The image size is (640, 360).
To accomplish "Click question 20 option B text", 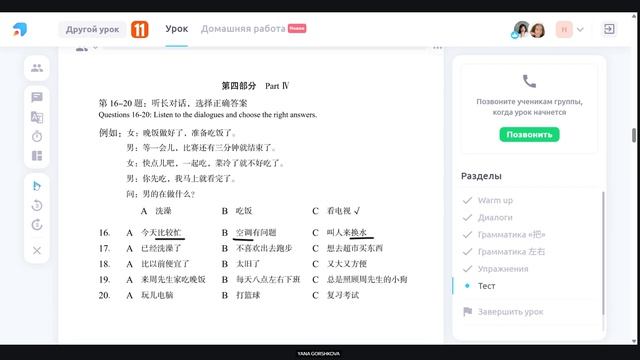I will [x=248, y=295].
